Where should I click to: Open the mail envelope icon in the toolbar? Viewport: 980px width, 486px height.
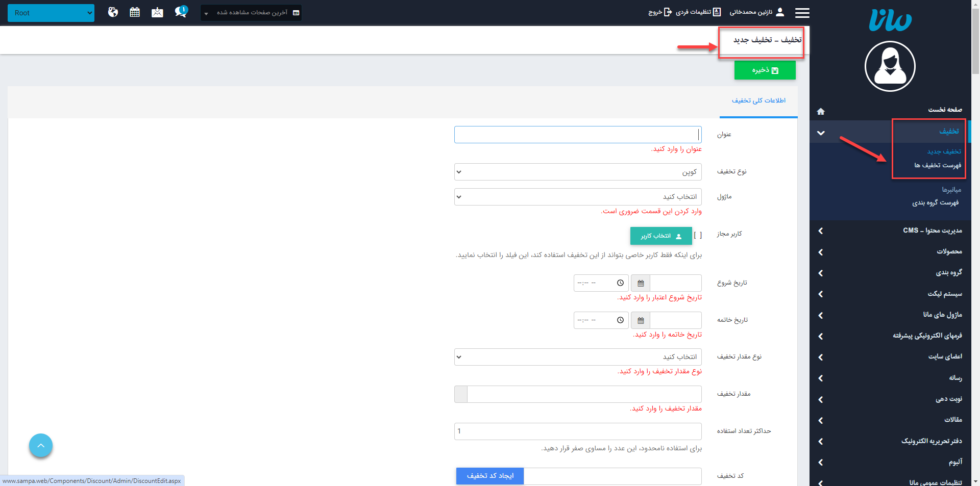[157, 12]
